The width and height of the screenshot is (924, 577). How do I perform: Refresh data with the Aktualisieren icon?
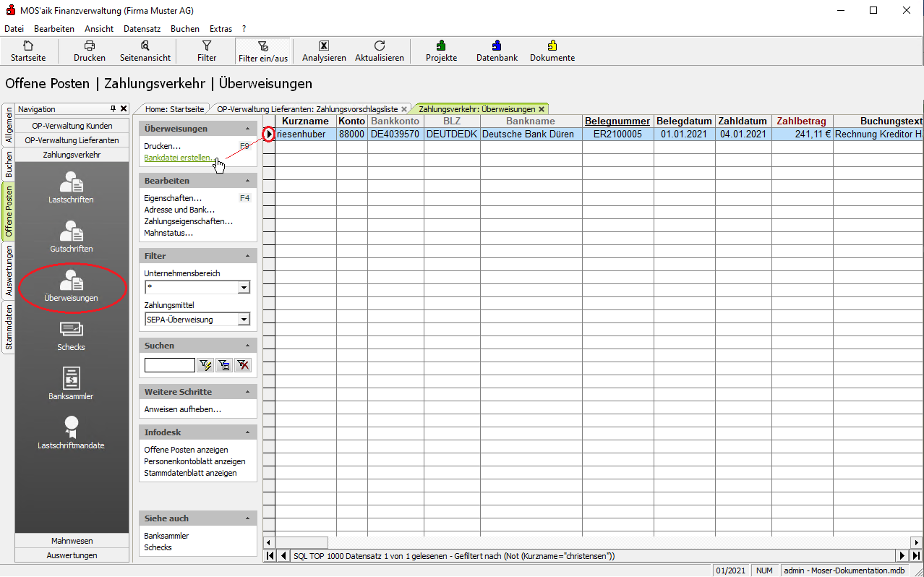(380, 51)
